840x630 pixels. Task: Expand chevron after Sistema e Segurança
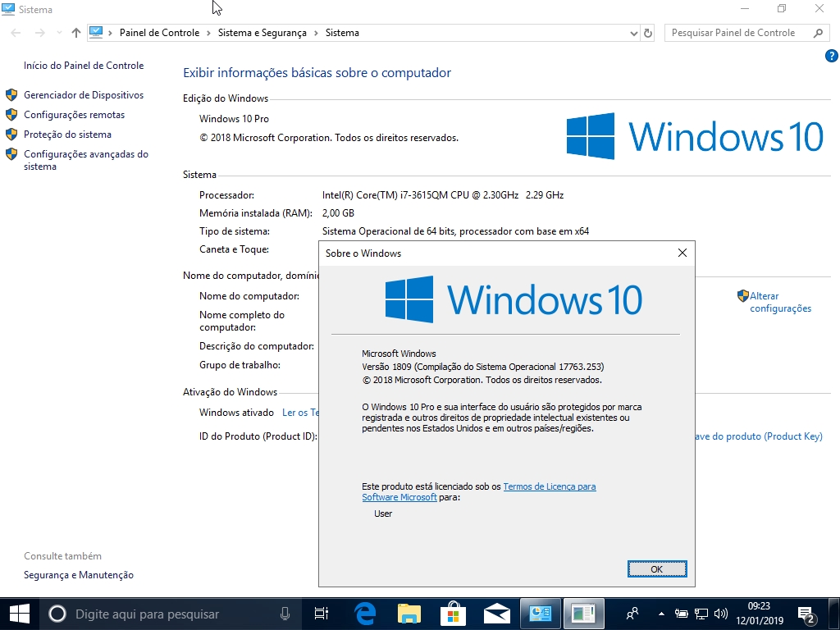[316, 33]
